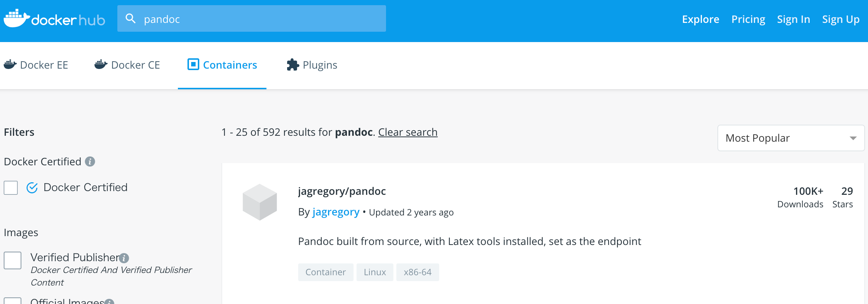Click the jagregory/pandoc cube thumbnail
Image resolution: width=868 pixels, height=304 pixels.
(x=260, y=202)
